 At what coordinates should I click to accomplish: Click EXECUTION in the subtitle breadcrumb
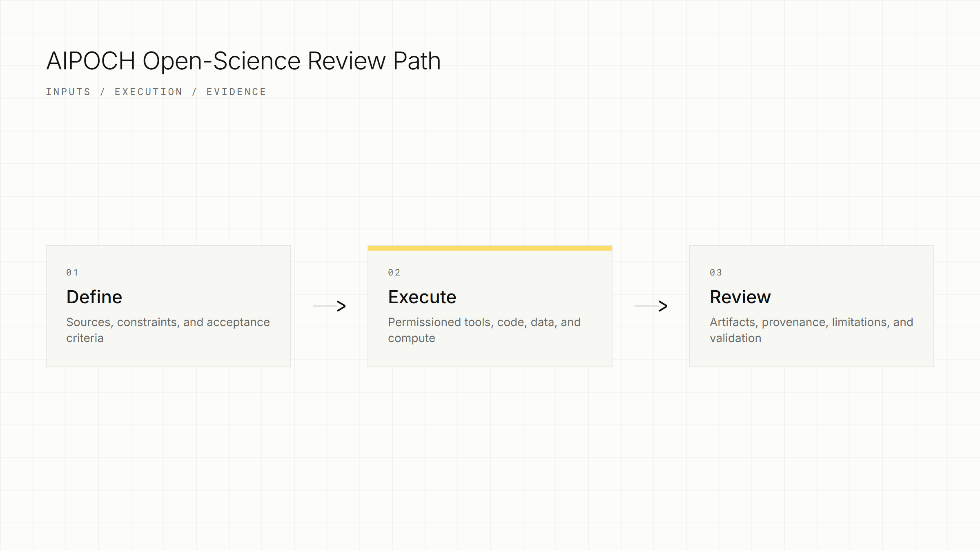(149, 92)
